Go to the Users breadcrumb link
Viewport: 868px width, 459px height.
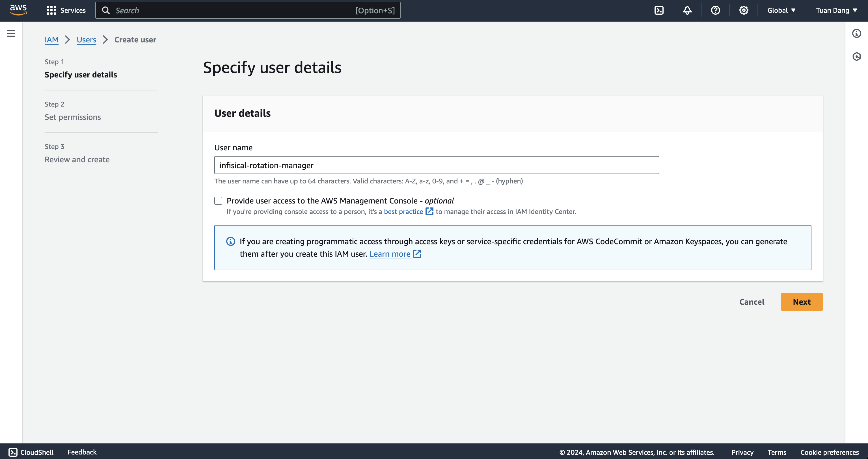[86, 40]
